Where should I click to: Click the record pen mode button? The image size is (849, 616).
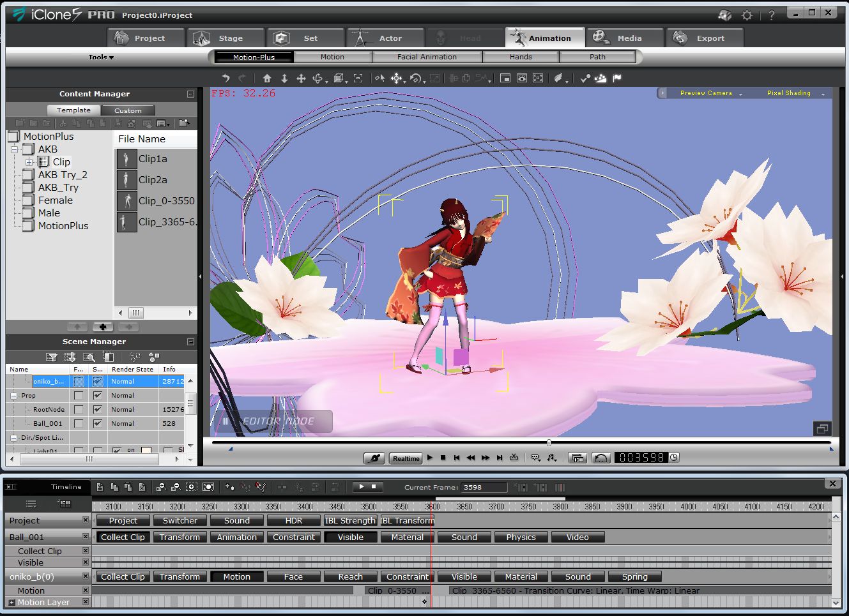click(x=374, y=458)
